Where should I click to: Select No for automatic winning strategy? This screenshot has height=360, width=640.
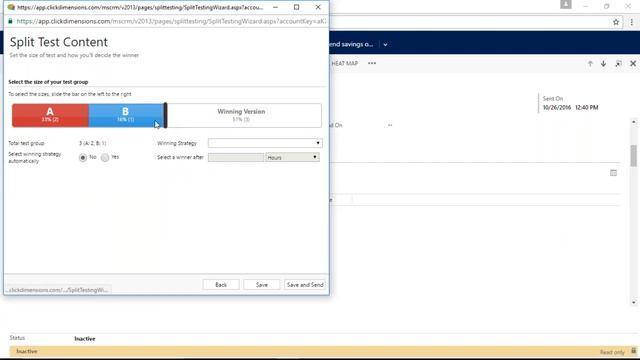tap(83, 158)
